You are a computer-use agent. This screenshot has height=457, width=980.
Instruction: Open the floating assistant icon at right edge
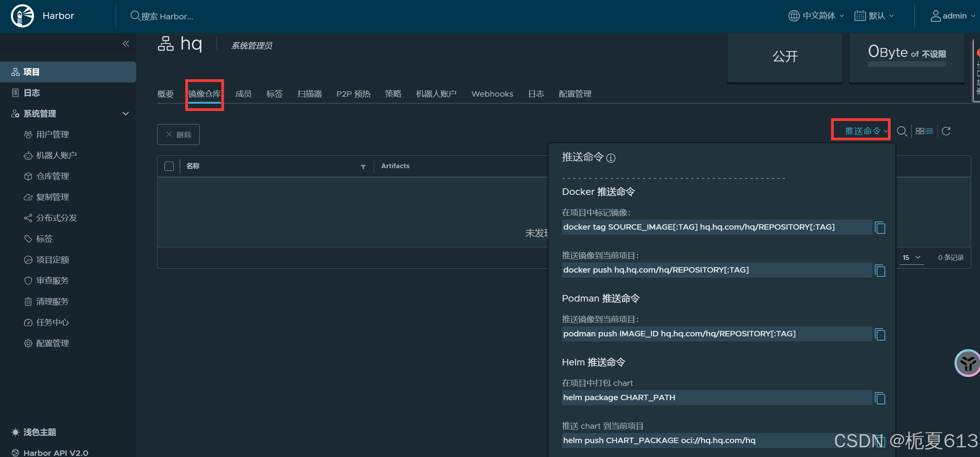(968, 363)
